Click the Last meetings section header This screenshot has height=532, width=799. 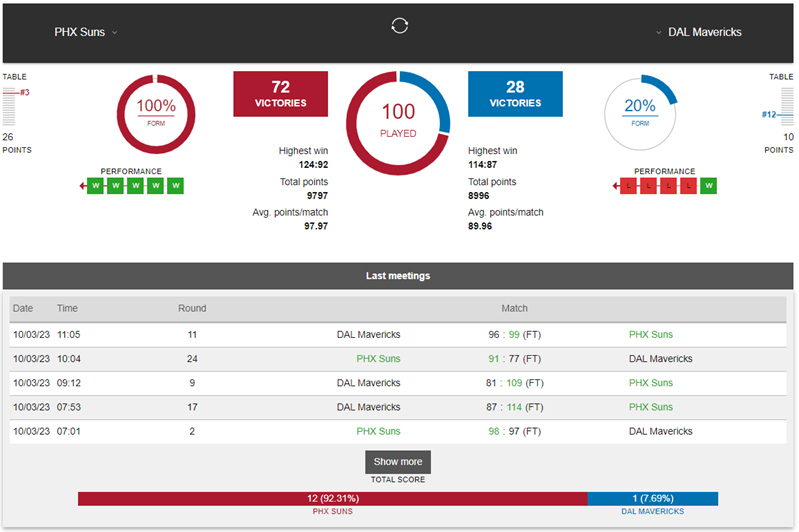(x=398, y=276)
